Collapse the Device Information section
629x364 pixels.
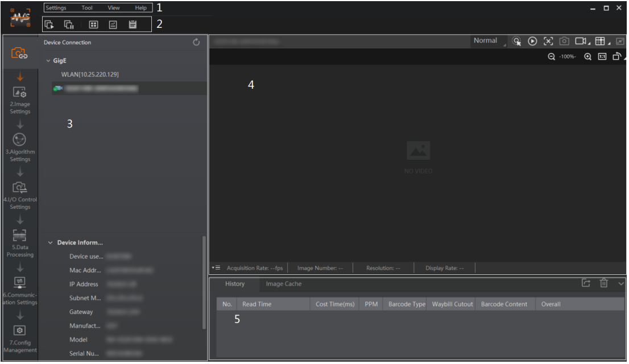[50, 243]
